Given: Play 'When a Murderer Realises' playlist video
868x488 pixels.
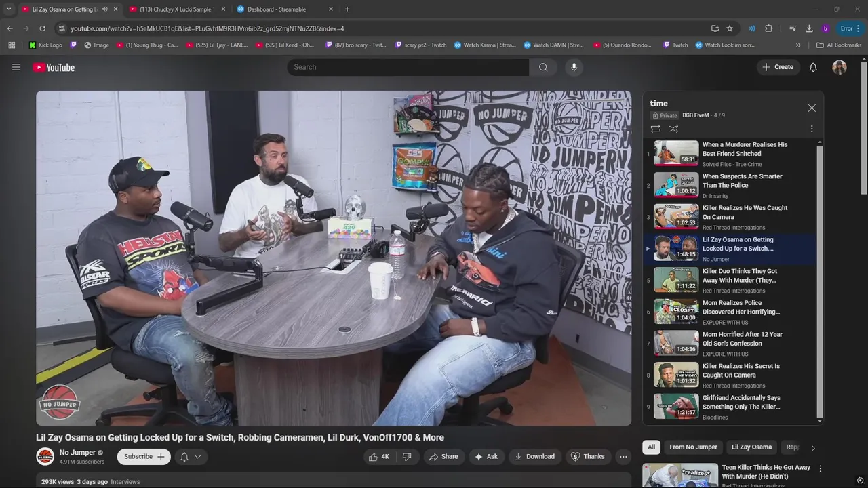Looking at the screenshot, I should [729, 154].
